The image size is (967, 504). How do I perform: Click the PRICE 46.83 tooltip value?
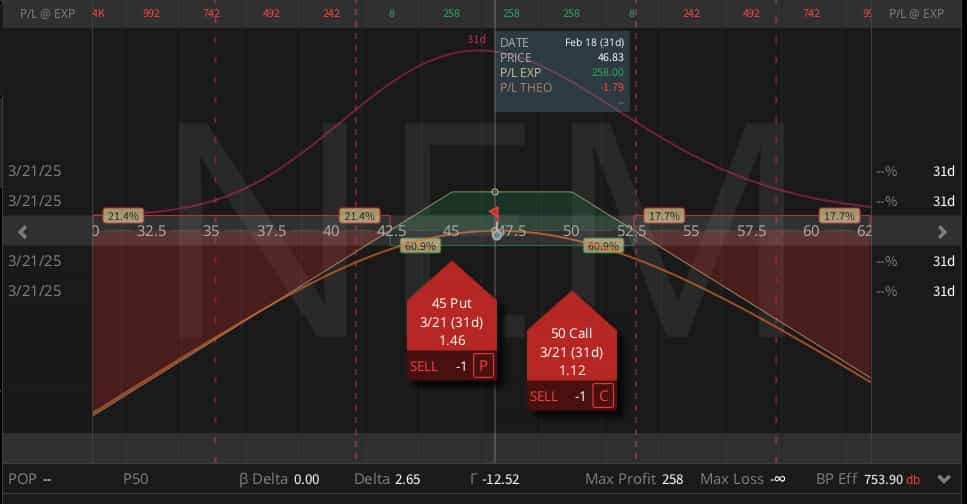611,57
